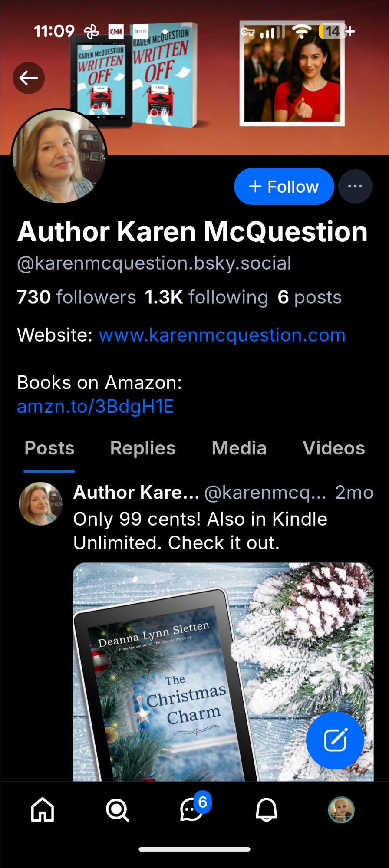389x868 pixels.
Task: Open amzn.to/3BdgH1E Amazon link
Action: (x=96, y=407)
